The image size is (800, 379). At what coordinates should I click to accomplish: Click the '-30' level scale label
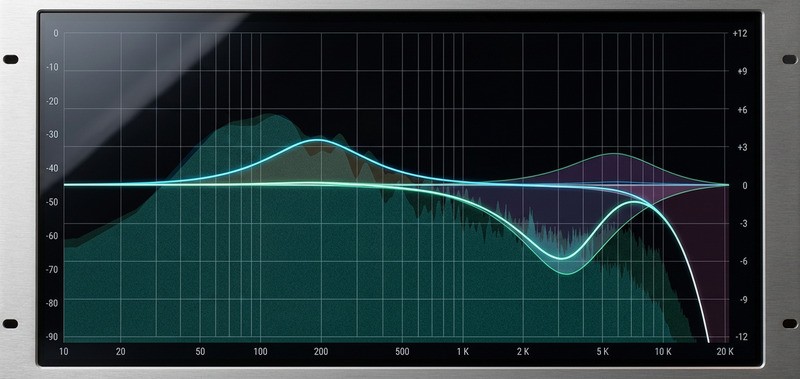[52, 135]
